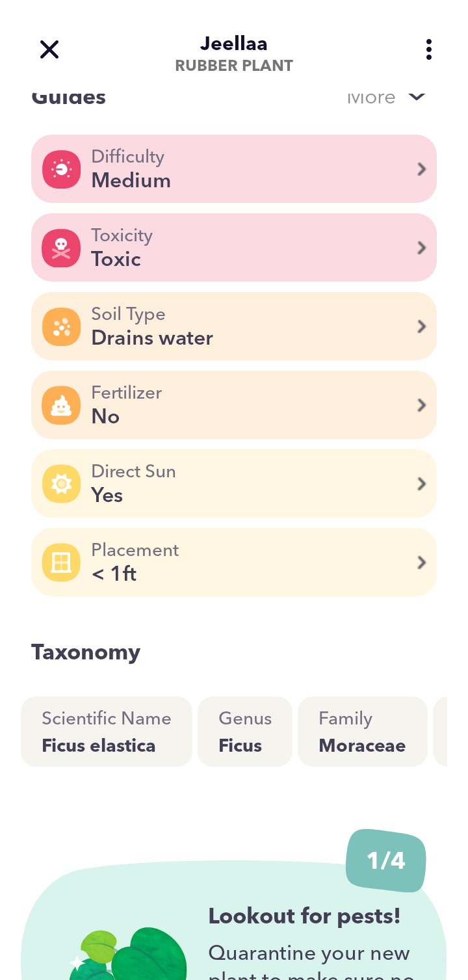Screen dimensions: 468x980
Task: Open Placement guide showing < 1ft
Action: click(x=234, y=563)
